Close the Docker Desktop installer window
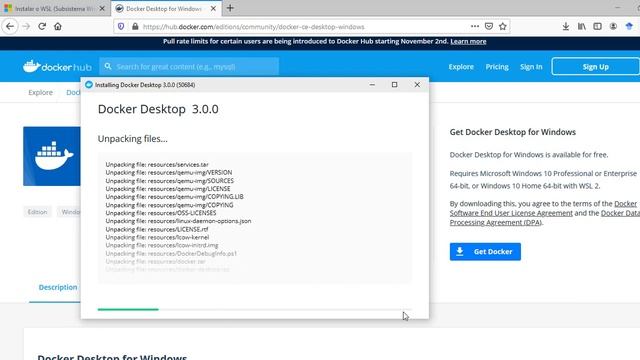Image resolution: width=640 pixels, height=360 pixels. 417,84
